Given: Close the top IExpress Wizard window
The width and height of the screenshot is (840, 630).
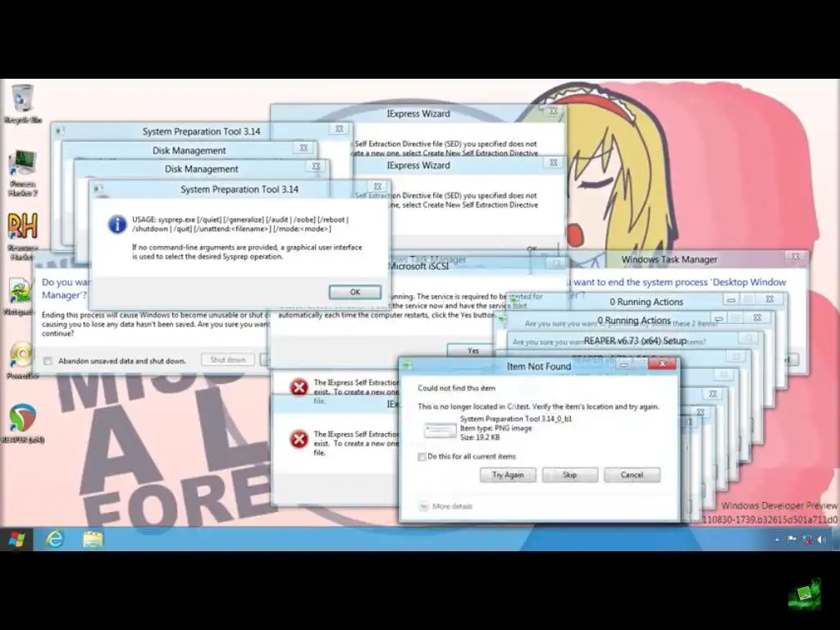Looking at the screenshot, I should (x=554, y=111).
